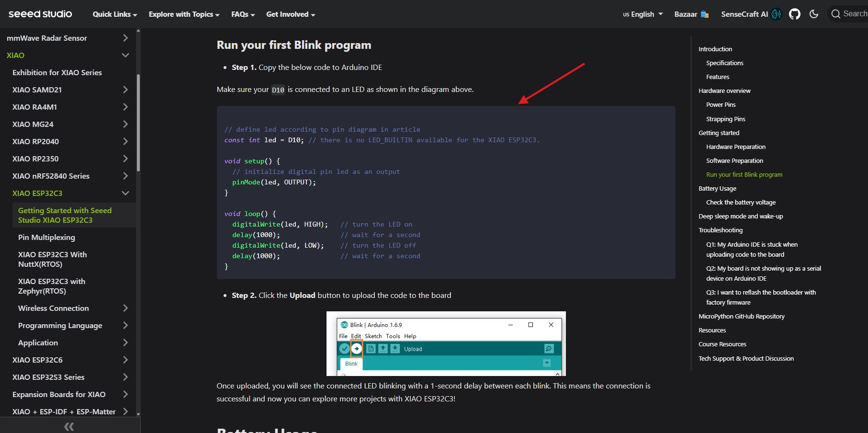This screenshot has height=433, width=868.
Task: Click the sidebar vertical scrollbar thumb
Action: [138, 123]
